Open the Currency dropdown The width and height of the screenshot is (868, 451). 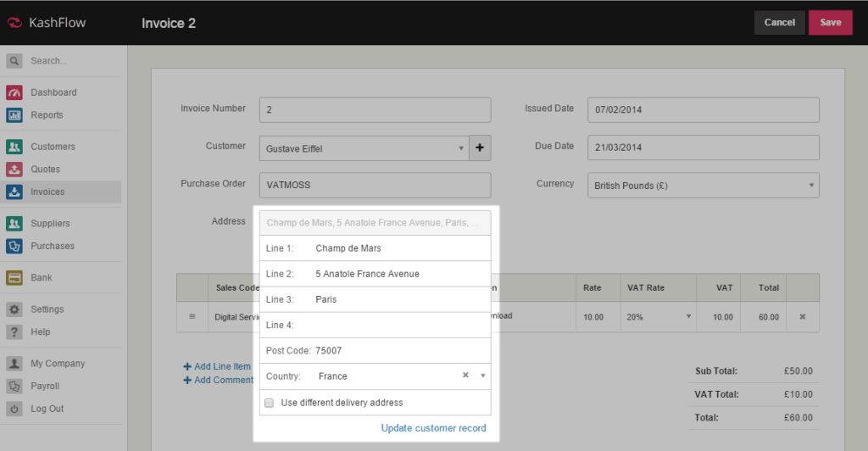click(703, 185)
